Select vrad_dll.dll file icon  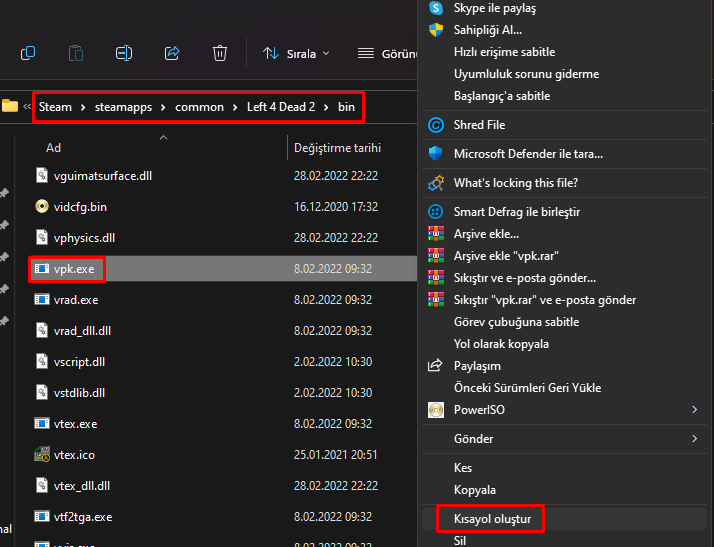point(42,330)
